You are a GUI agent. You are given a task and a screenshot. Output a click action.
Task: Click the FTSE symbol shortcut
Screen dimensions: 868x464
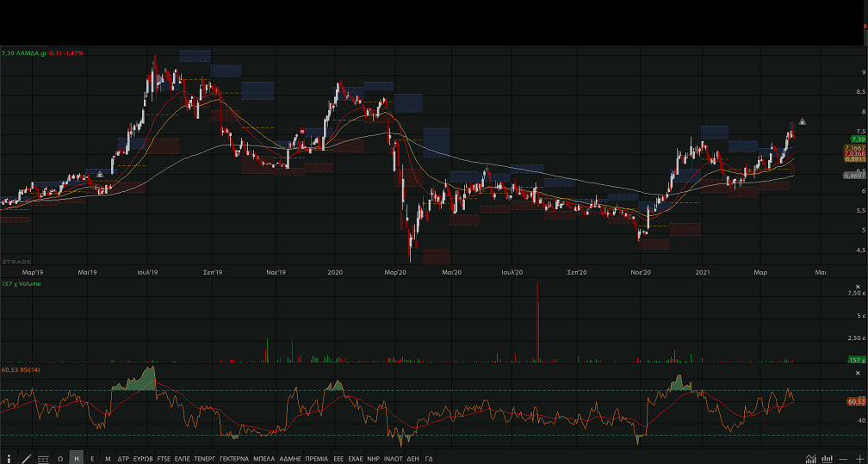coord(164,459)
